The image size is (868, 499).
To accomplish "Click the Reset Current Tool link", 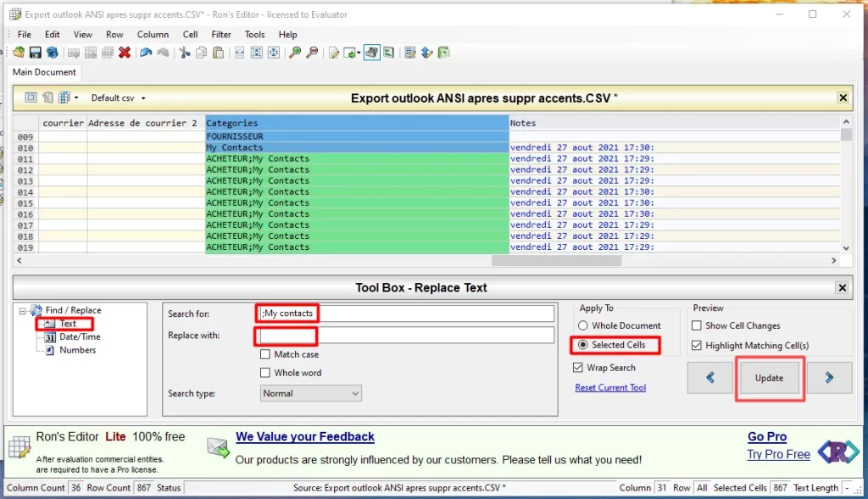I will pyautogui.click(x=610, y=387).
